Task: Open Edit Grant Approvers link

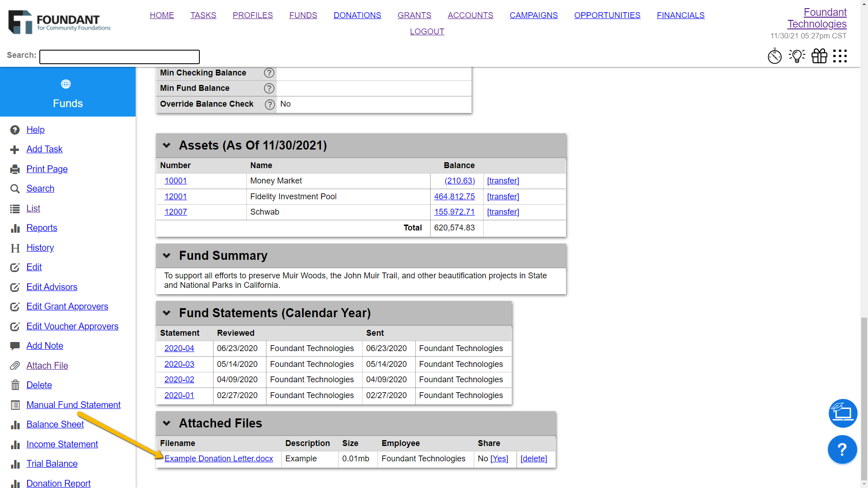Action: (x=67, y=306)
